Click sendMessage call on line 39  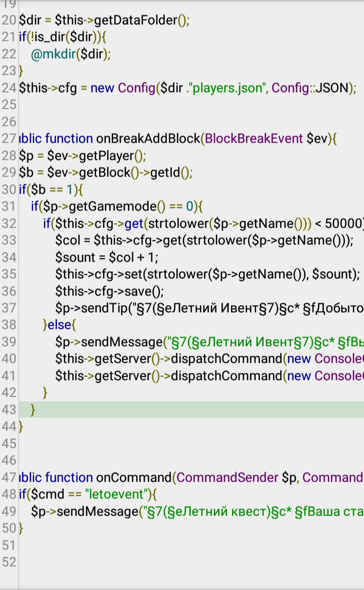coord(209,342)
